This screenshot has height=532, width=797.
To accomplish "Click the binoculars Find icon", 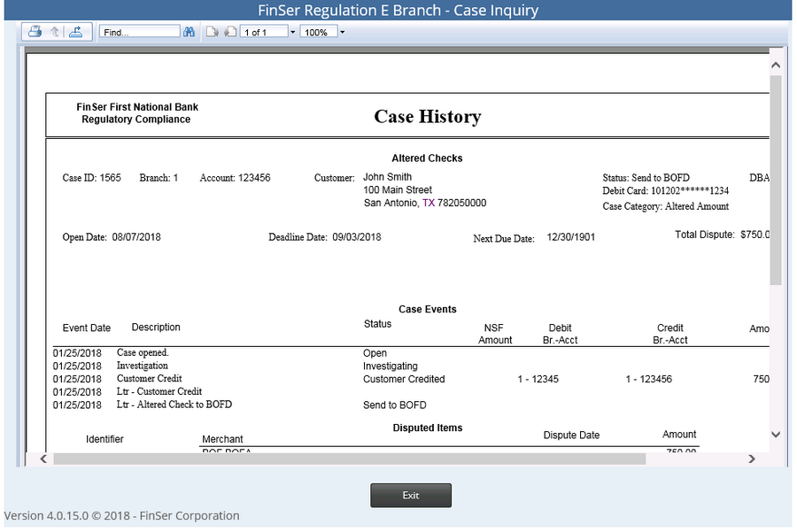I will (190, 32).
